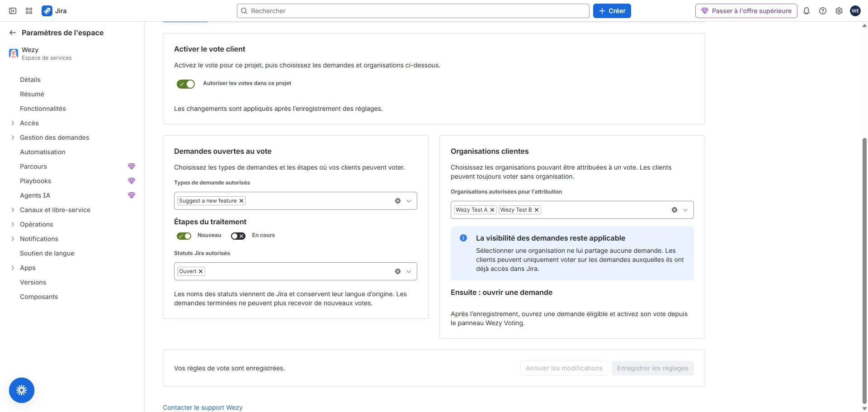The width and height of the screenshot is (868, 412).
Task: Expand the Apps sidebar section
Action: (13, 268)
